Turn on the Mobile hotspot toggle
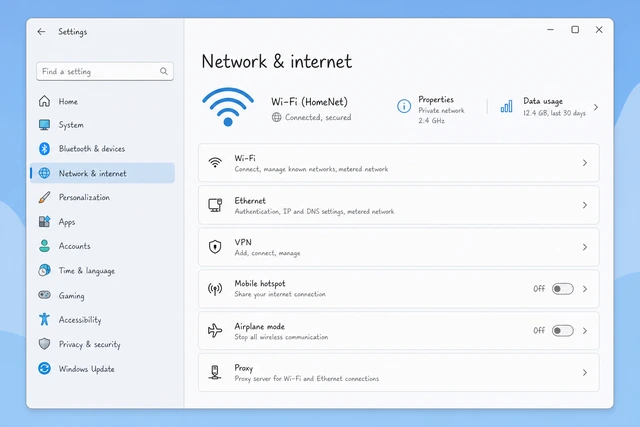 pyautogui.click(x=562, y=289)
